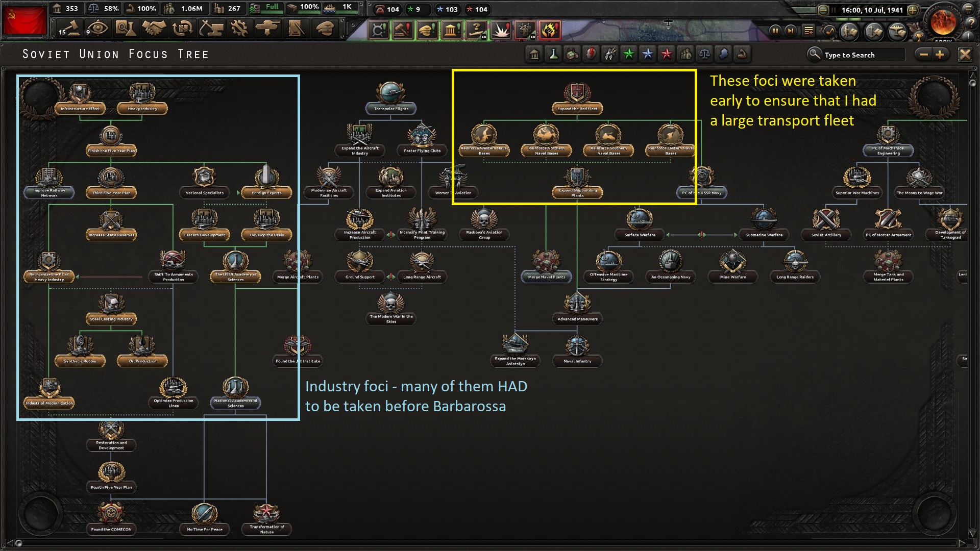The width and height of the screenshot is (980, 551).
Task: Click the horizontal scrollbar at the bottom
Action: 490,543
